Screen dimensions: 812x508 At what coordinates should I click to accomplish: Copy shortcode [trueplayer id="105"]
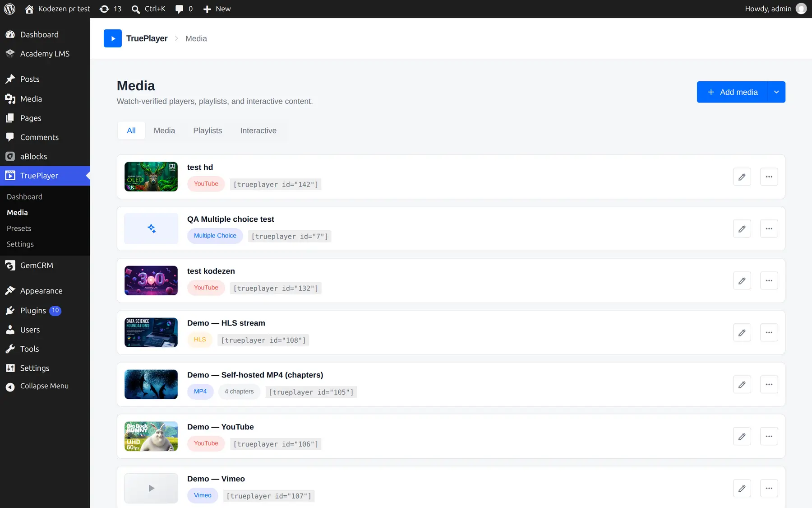click(311, 392)
